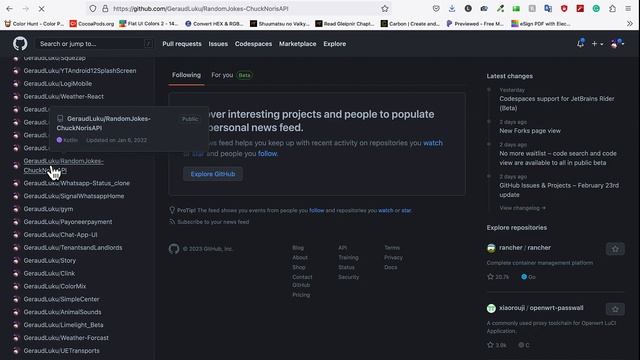640x360 pixels.
Task: Bookmark this page with the star icon
Action: click(x=384, y=9)
